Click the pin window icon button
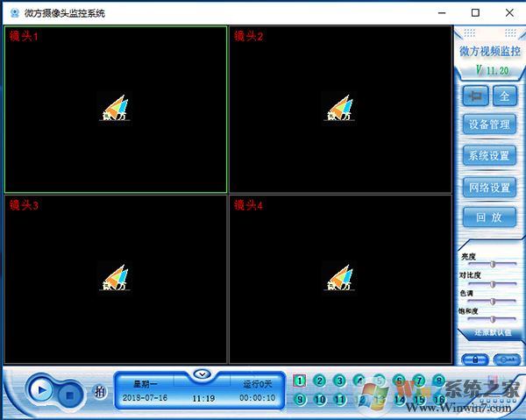The image size is (526, 420). click(x=475, y=96)
